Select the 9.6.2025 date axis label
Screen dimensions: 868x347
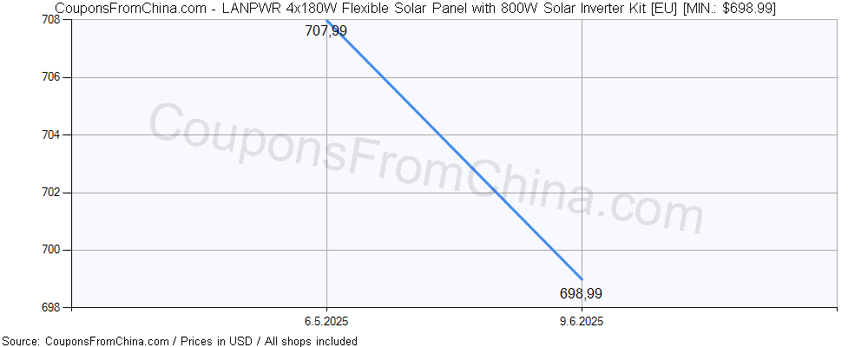click(x=582, y=322)
